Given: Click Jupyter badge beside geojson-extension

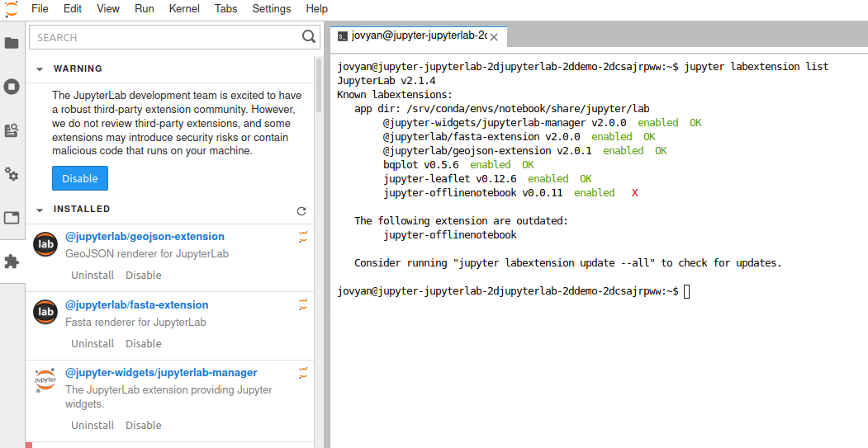Looking at the screenshot, I should (303, 237).
